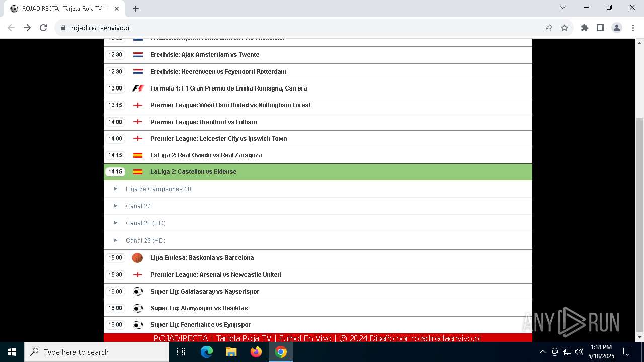644x362 pixels.
Task: Open the Chrome extensions puzzle icon
Action: pos(585,28)
